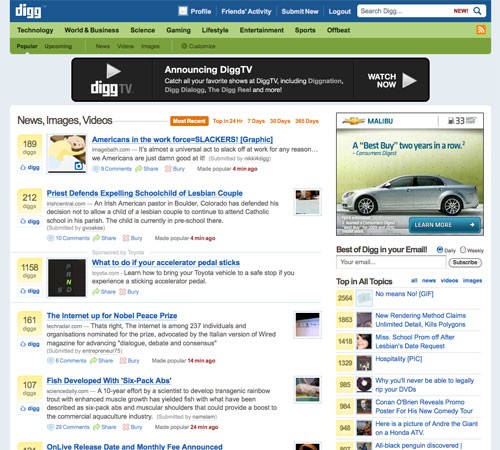Share the Nobel Peace Prize story
This screenshot has height=450, width=500.
coord(102,361)
